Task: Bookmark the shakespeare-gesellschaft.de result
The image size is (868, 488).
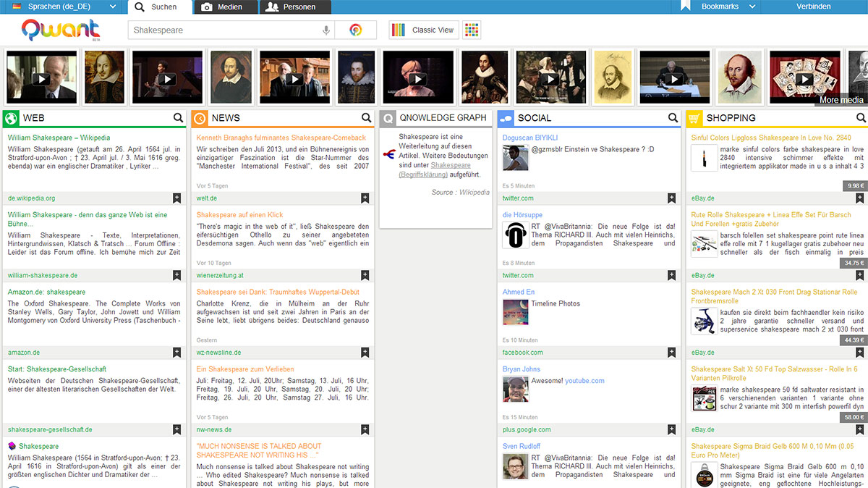Action: point(177,429)
